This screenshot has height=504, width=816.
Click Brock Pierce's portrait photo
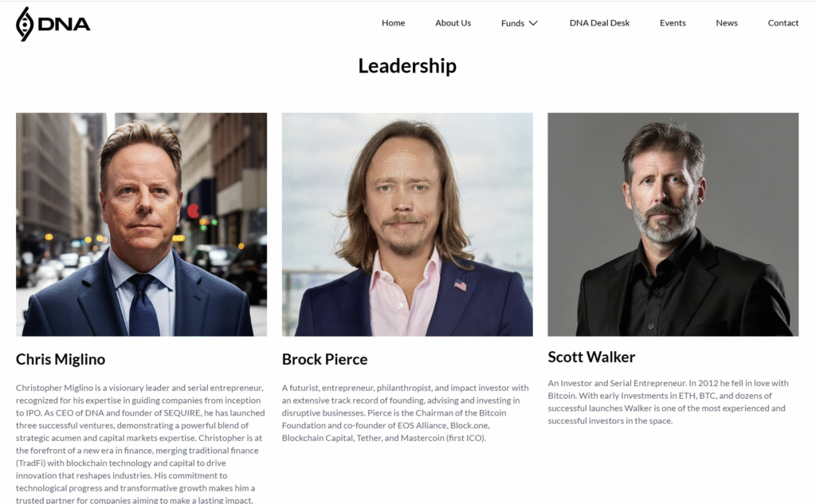click(407, 225)
